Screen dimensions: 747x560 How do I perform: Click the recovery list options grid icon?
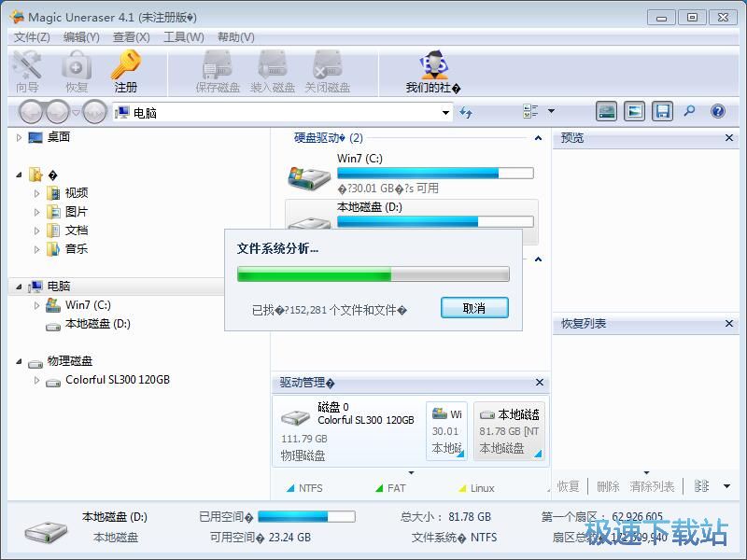(701, 486)
